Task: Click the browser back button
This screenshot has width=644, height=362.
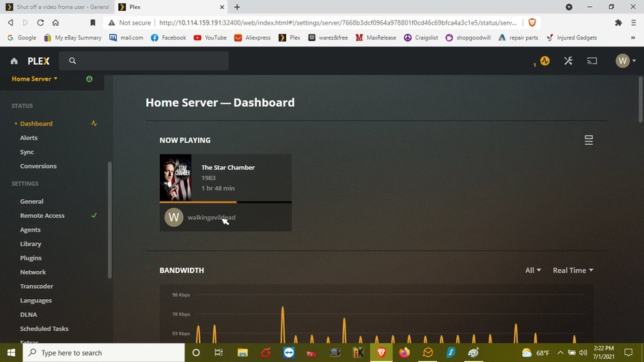Action: tap(11, 23)
